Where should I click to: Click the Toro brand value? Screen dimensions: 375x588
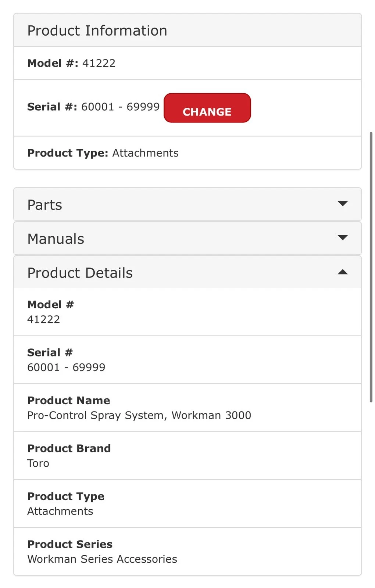pos(38,463)
